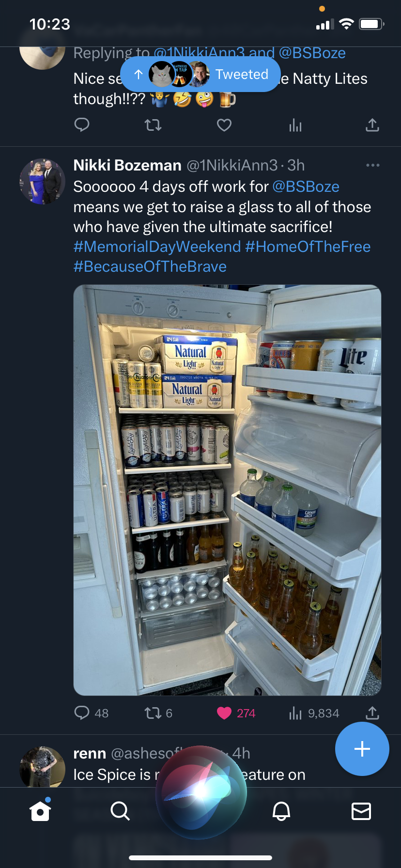The image size is (401, 868).
Task: Tap the Home tab icon
Action: [x=40, y=810]
